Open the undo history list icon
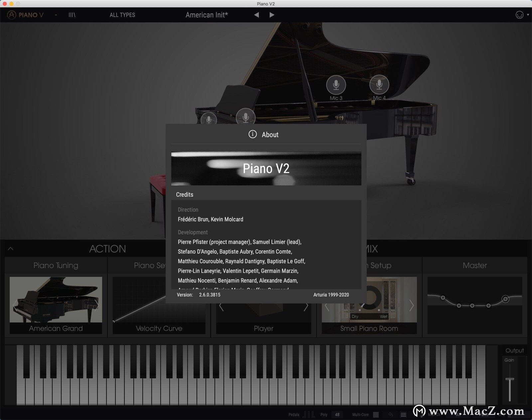This screenshot has height=420, width=532. [403, 415]
